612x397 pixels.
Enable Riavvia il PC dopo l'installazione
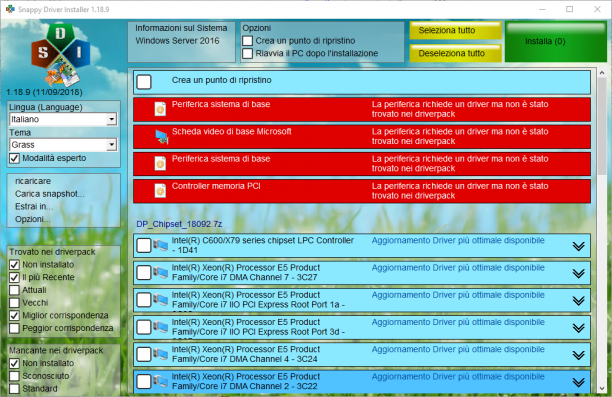247,53
